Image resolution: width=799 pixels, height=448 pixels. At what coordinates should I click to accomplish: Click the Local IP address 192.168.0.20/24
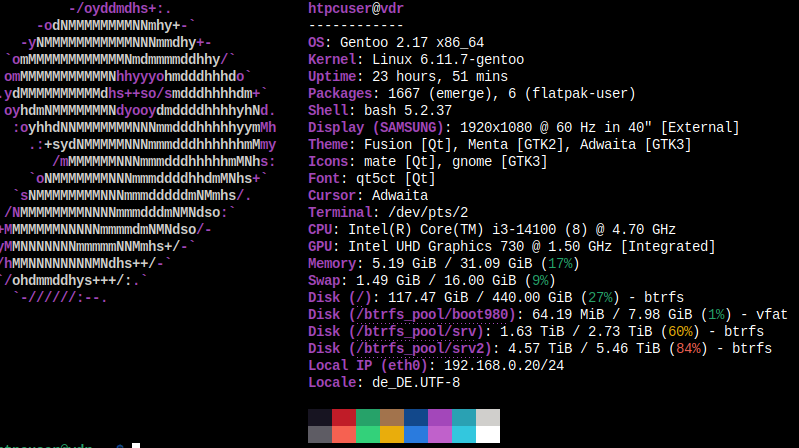click(x=464, y=365)
